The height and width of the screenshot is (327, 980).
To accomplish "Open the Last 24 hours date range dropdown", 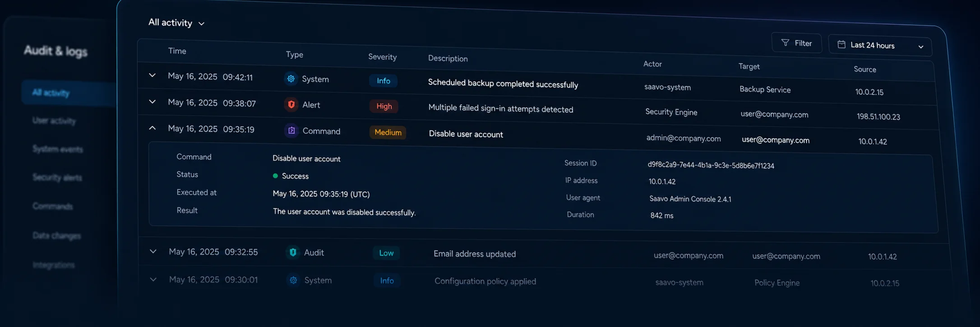I will pyautogui.click(x=880, y=46).
